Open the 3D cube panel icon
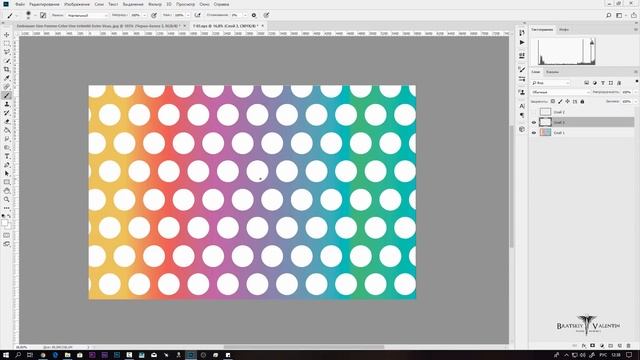This screenshot has width=640, height=360. [522, 129]
